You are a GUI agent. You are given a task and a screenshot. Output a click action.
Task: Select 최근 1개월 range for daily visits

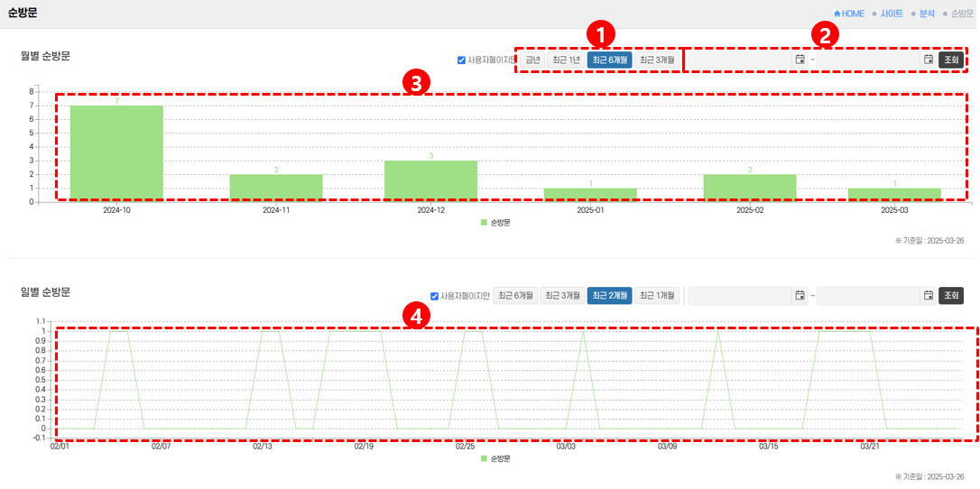click(x=656, y=296)
